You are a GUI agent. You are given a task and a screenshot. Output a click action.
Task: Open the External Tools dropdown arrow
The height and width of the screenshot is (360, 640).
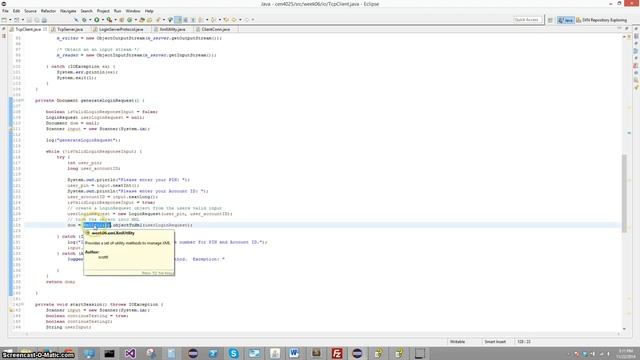click(116, 20)
